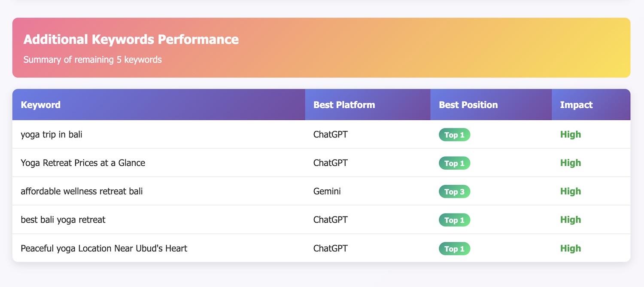Image resolution: width=644 pixels, height=287 pixels.
Task: Select 'affordable wellness retreat bali' keyword row
Action: [x=322, y=191]
